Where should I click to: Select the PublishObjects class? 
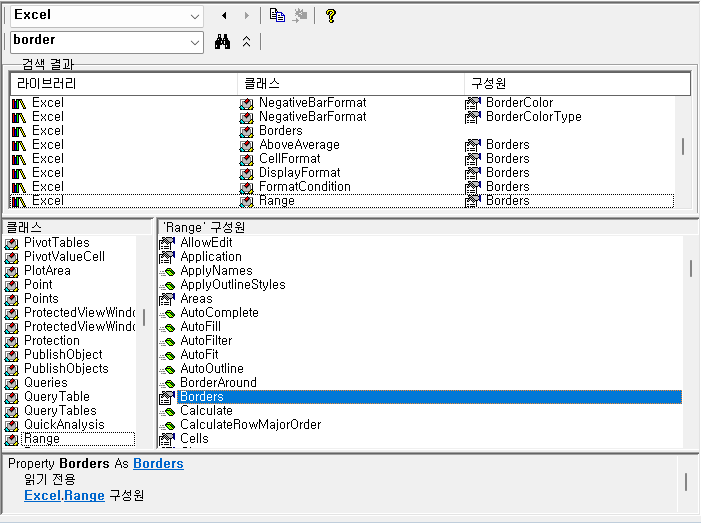coord(66,369)
